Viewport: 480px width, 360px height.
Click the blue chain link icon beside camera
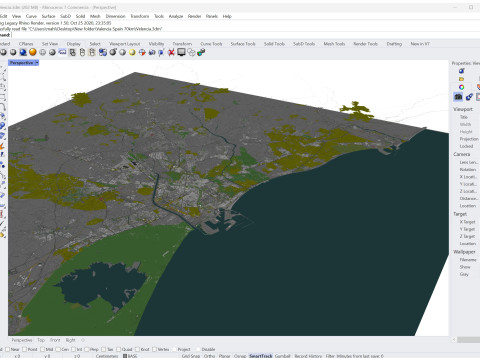click(x=469, y=97)
